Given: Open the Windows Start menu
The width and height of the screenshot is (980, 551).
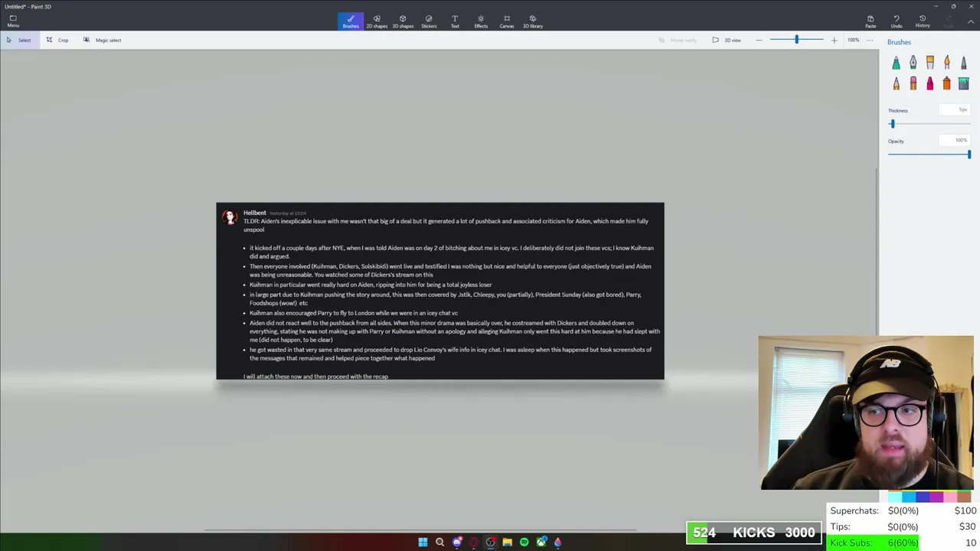Looking at the screenshot, I should (423, 542).
